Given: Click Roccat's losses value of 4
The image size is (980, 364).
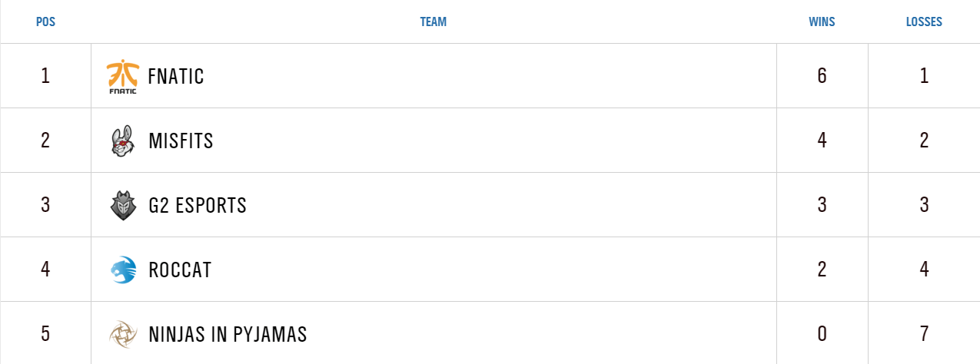Looking at the screenshot, I should pyautogui.click(x=924, y=270).
